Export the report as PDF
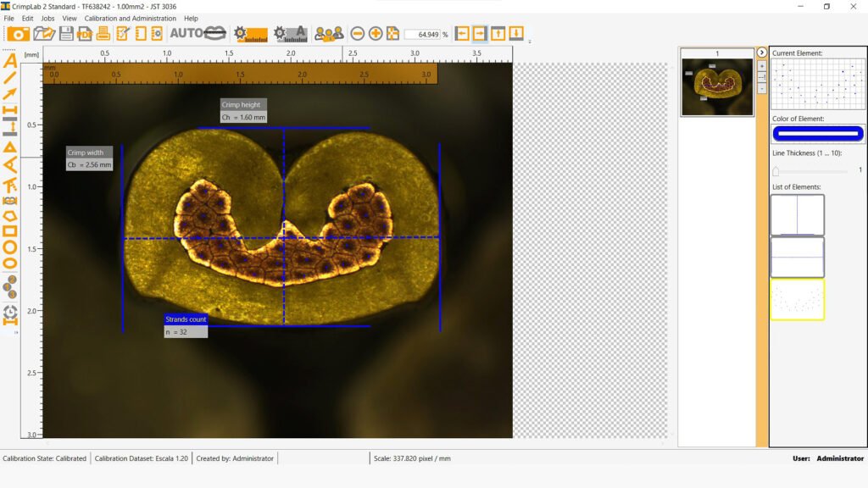This screenshot has width=868, height=488. (85, 34)
